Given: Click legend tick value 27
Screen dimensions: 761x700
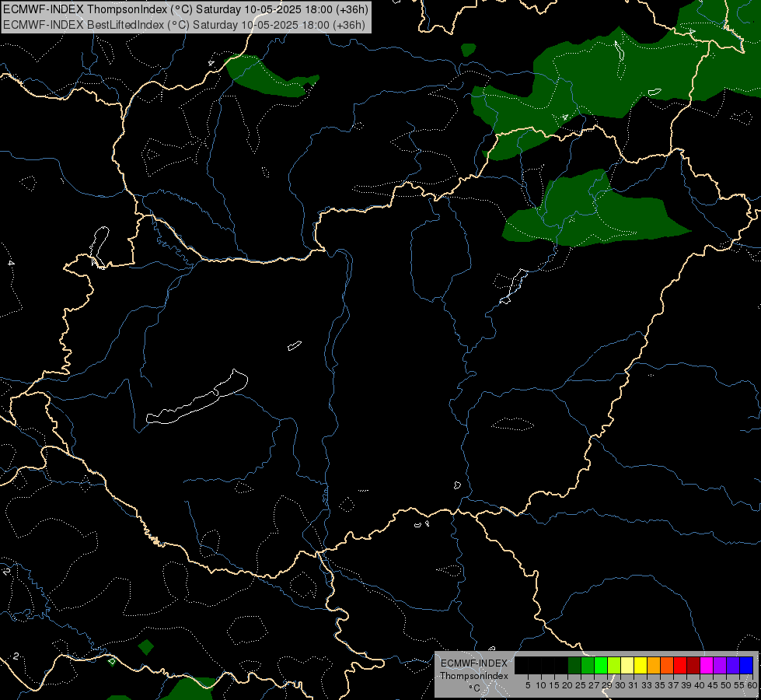Looking at the screenshot, I should coord(594,685).
